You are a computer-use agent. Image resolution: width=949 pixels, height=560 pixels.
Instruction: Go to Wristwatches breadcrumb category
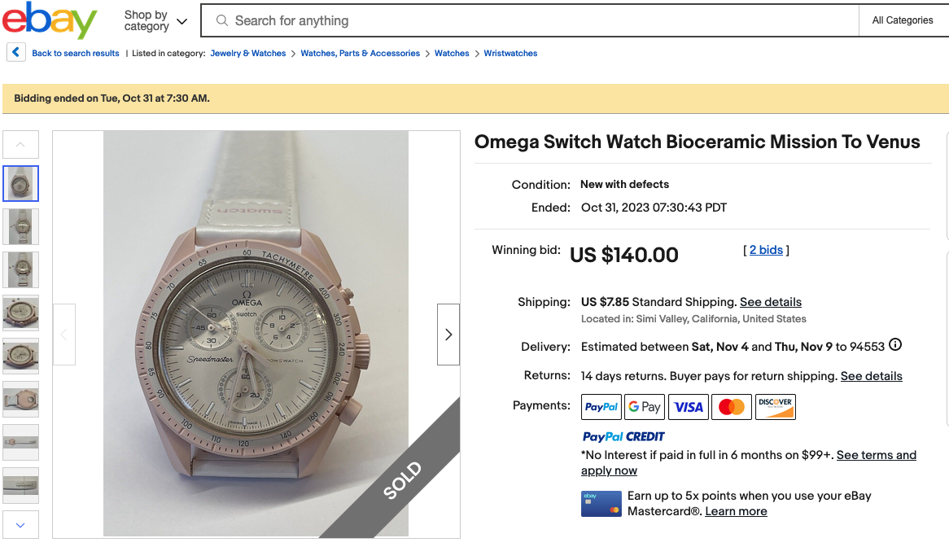tap(510, 54)
